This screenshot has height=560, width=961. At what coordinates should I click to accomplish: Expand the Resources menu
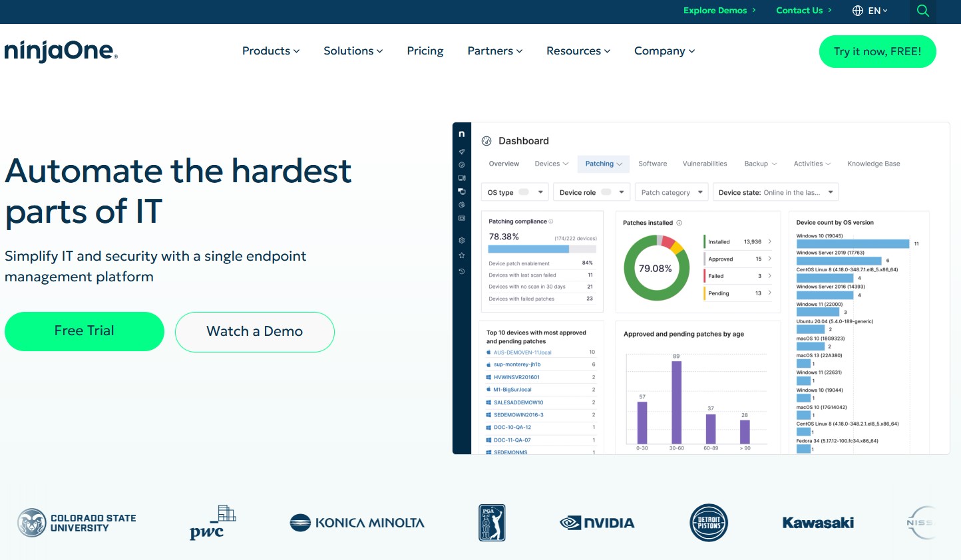pyautogui.click(x=578, y=51)
